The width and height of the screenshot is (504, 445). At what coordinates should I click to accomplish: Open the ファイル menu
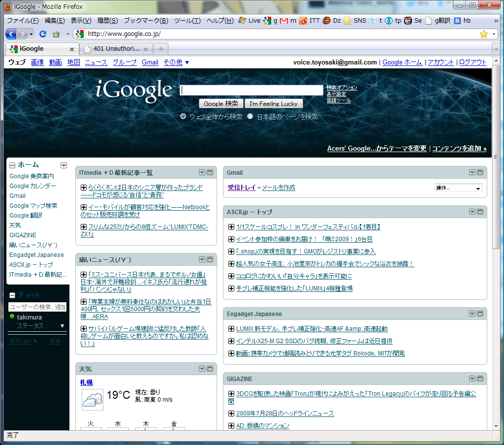click(x=23, y=21)
